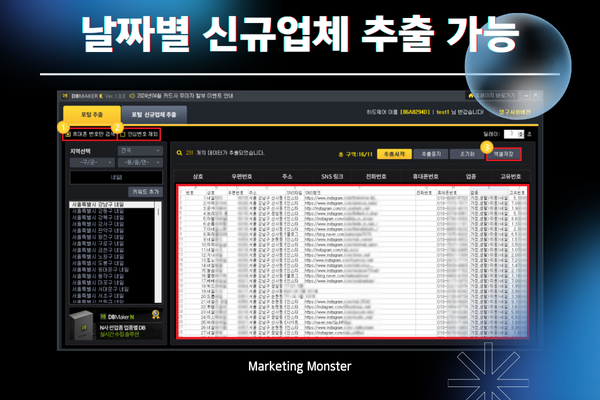The width and height of the screenshot is (600, 400).
Task: Click the test1 username text
Action: [443, 112]
